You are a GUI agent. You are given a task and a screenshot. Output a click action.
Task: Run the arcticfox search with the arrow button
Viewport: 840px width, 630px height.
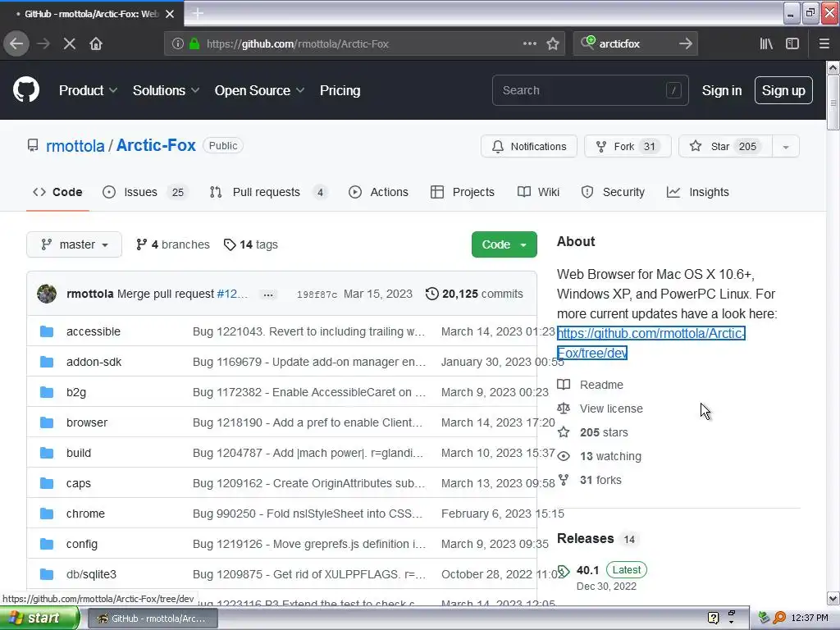[x=685, y=43]
